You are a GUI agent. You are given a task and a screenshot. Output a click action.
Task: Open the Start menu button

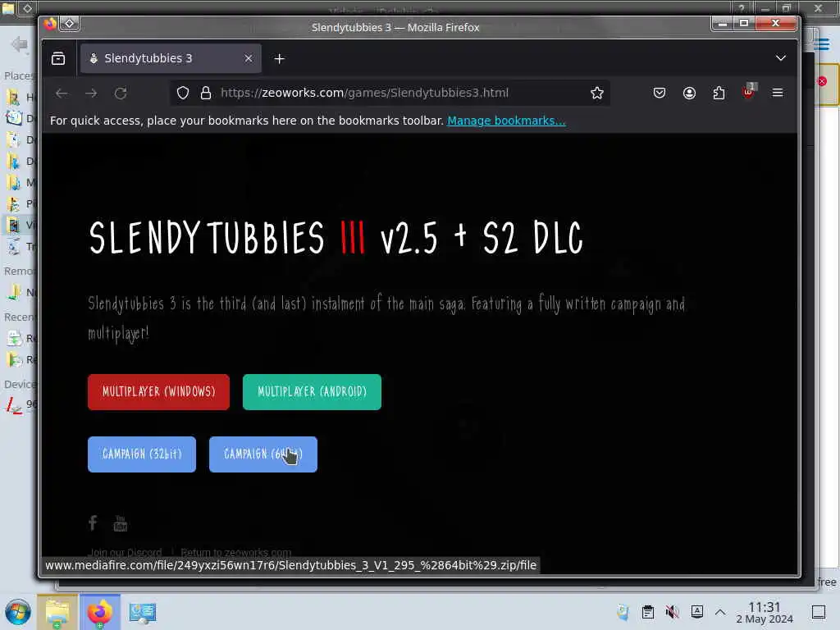pyautogui.click(x=18, y=612)
